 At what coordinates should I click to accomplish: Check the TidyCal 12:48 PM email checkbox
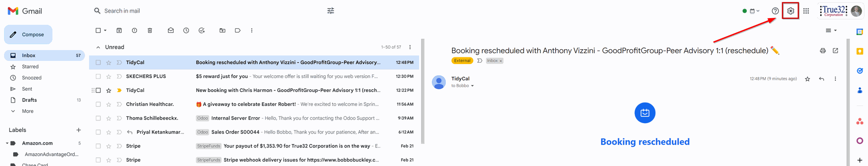coord(98,62)
